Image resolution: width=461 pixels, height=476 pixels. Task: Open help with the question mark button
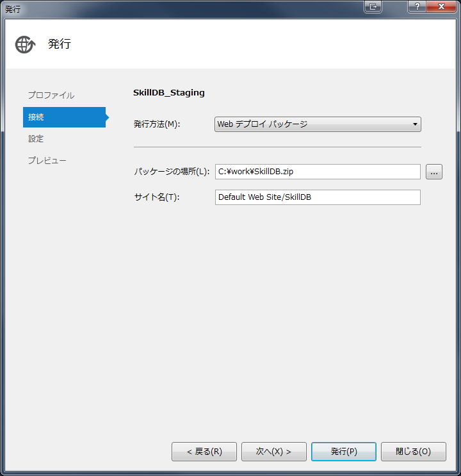coord(417,6)
